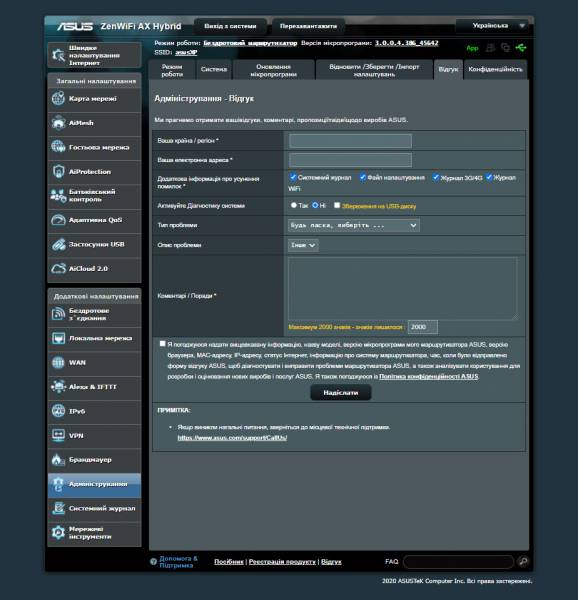578x600 pixels.
Task: Switch to Restore/Save/Import settings tab
Action: (374, 70)
